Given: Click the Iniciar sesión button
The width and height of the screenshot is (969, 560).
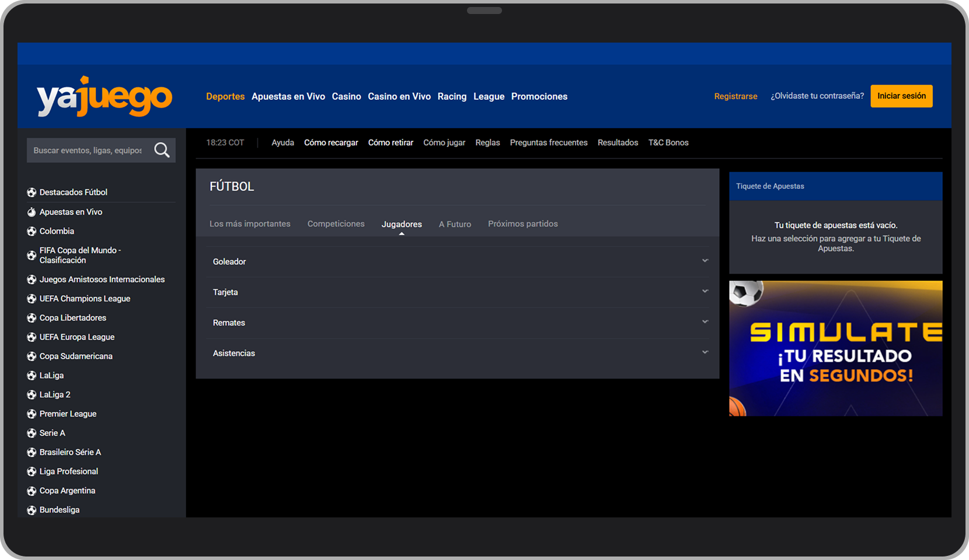Looking at the screenshot, I should coord(902,96).
